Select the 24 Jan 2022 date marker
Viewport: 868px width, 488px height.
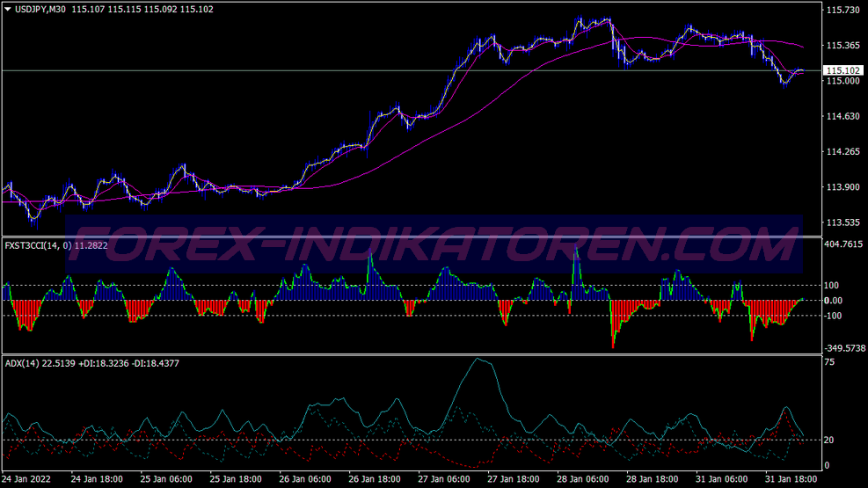coord(26,480)
